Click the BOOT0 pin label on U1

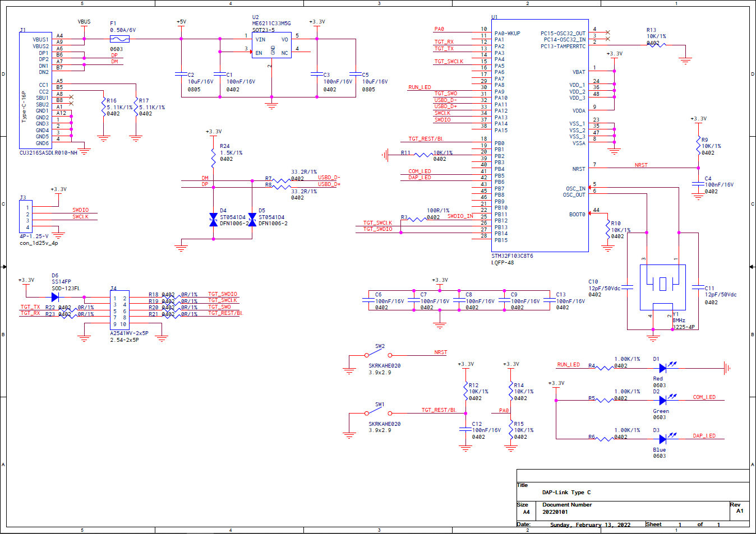pyautogui.click(x=577, y=215)
